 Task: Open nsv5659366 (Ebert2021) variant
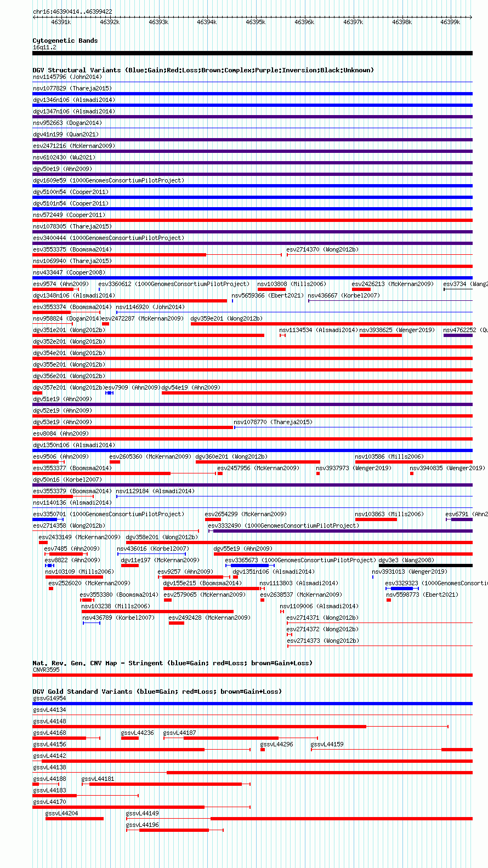point(268,295)
